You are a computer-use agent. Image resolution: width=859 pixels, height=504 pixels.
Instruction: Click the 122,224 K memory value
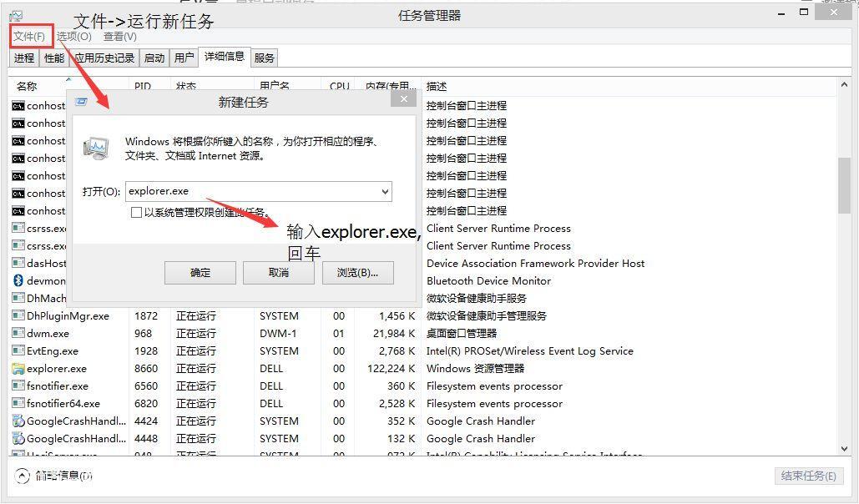coord(392,368)
